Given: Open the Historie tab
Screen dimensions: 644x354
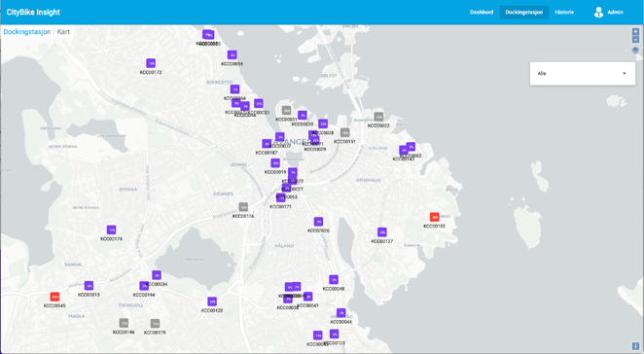Looking at the screenshot, I should [564, 13].
